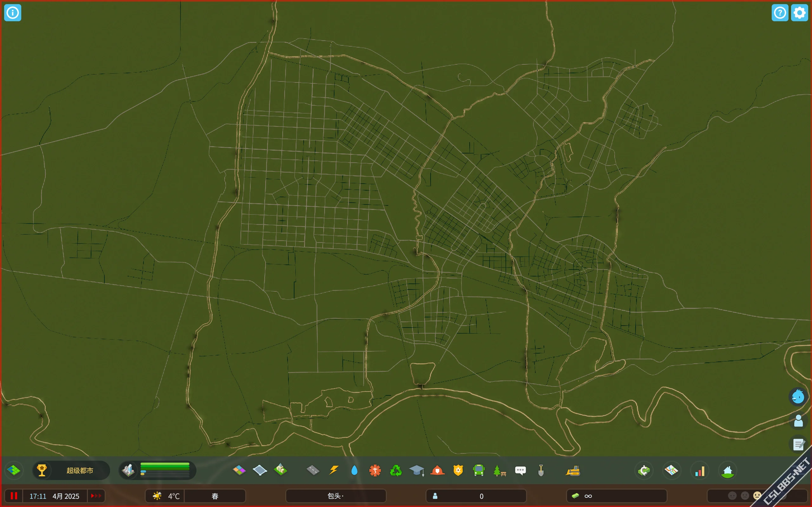Open the Garbage recycling icon
812x507 pixels.
click(396, 471)
